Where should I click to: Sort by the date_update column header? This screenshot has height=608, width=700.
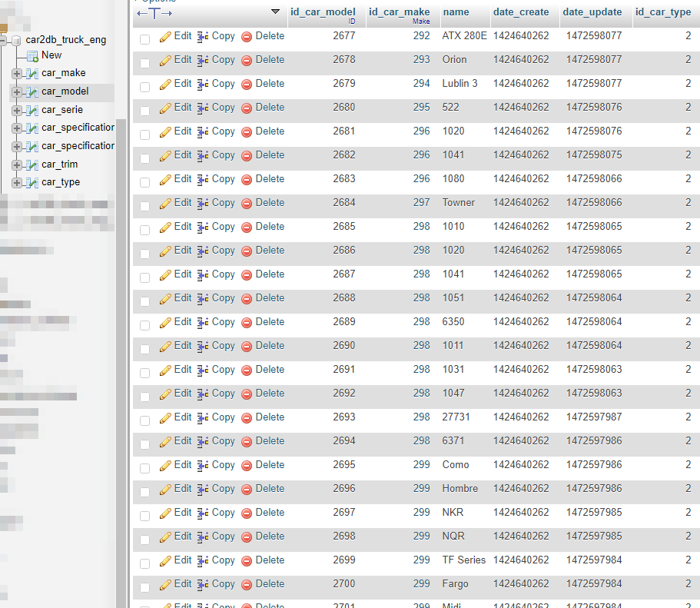click(592, 12)
